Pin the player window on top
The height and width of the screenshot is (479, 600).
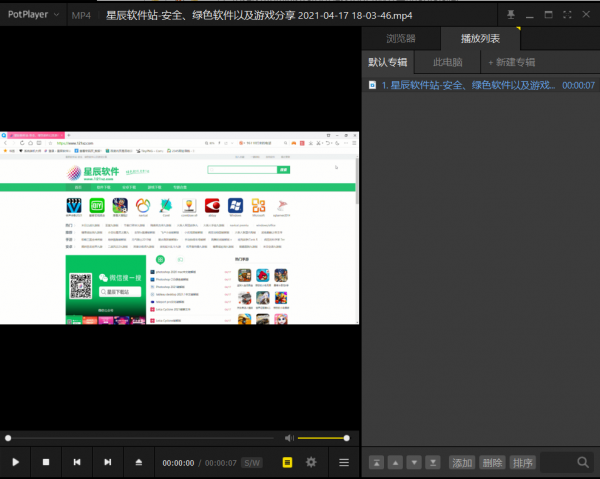coord(510,15)
